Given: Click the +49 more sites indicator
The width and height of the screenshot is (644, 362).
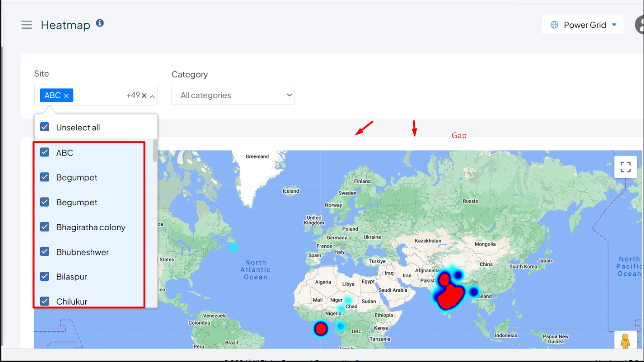Looking at the screenshot, I should (133, 95).
